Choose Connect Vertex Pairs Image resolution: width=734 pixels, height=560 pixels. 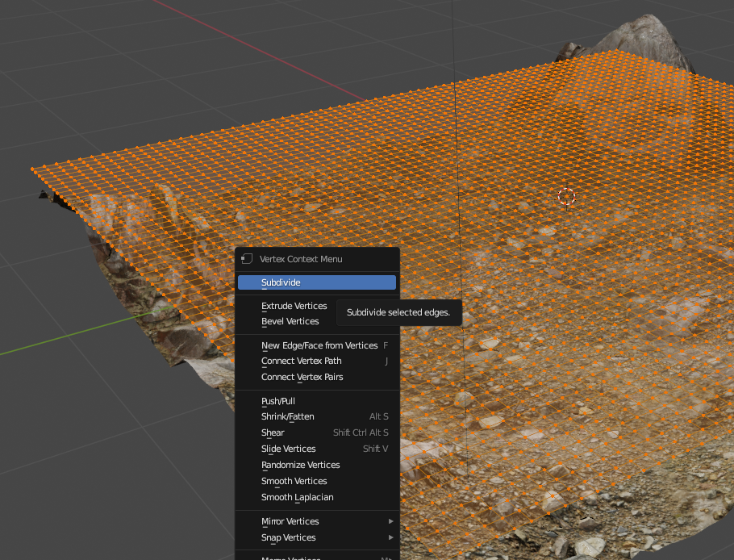(x=317, y=377)
